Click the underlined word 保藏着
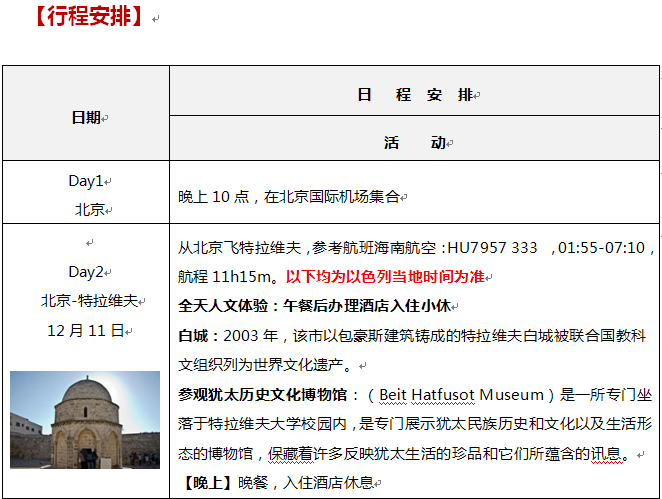Viewport: 662px width, 499px height. [287, 453]
